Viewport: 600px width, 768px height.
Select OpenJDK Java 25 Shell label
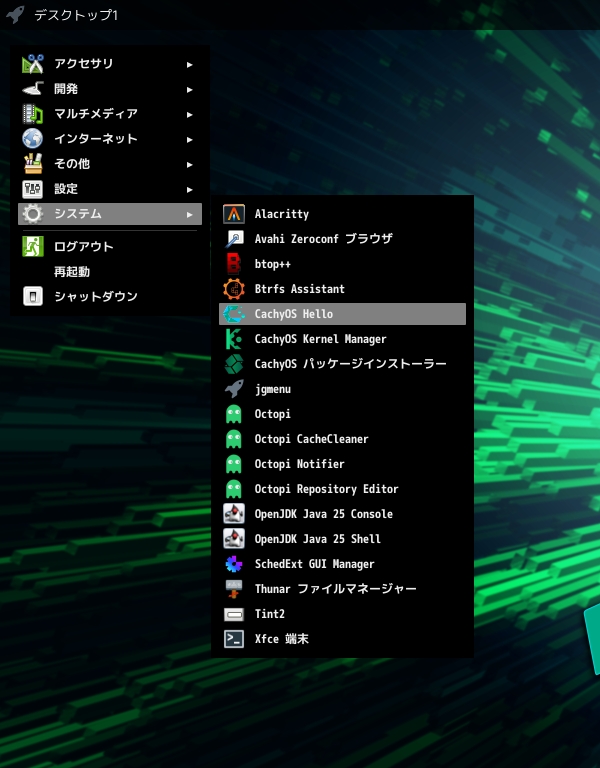click(317, 539)
